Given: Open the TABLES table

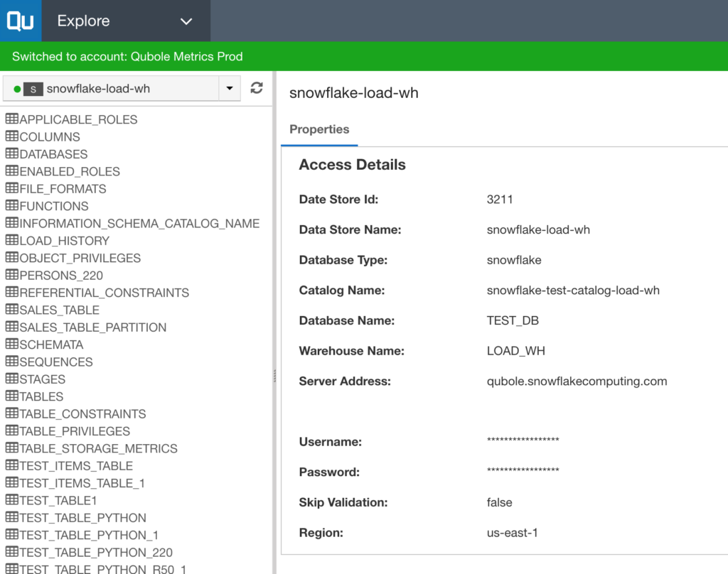Looking at the screenshot, I should pos(41,396).
